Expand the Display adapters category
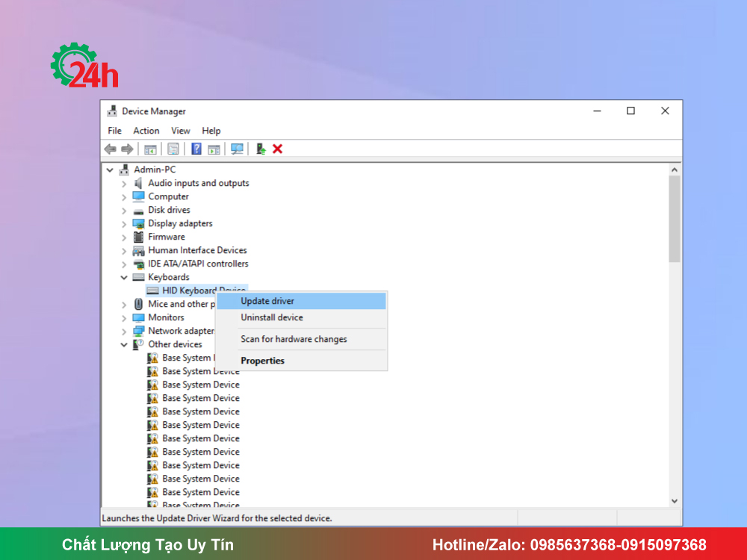 124,224
